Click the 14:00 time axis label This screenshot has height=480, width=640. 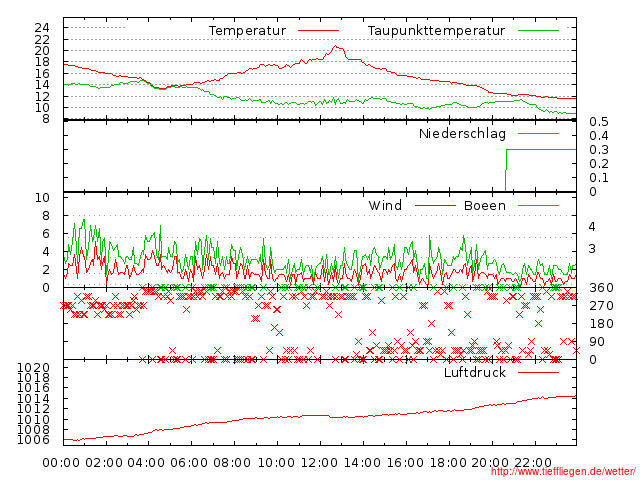point(362,463)
